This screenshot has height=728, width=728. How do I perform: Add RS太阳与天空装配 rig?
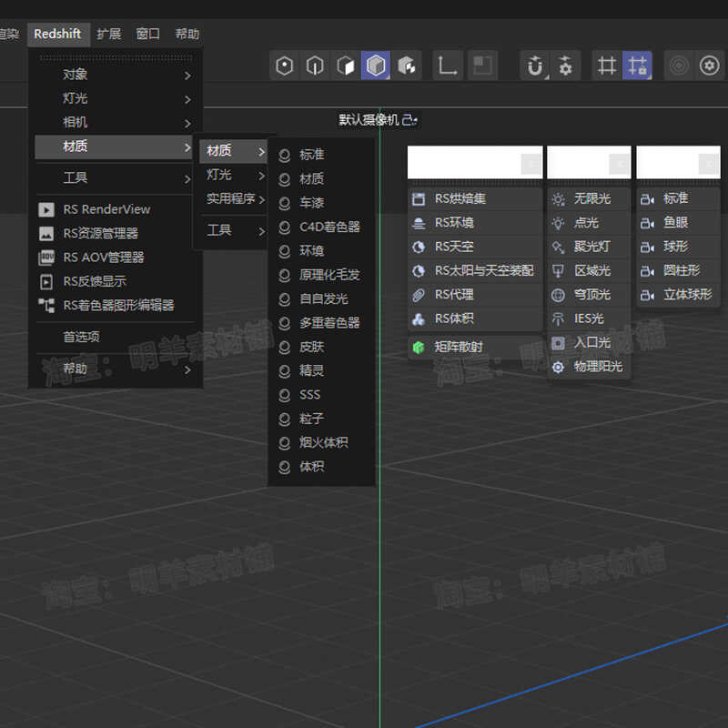[x=475, y=271]
